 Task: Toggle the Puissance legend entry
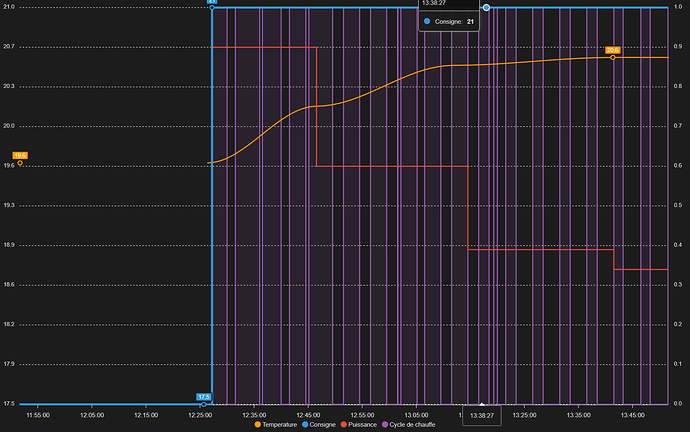[x=362, y=426]
